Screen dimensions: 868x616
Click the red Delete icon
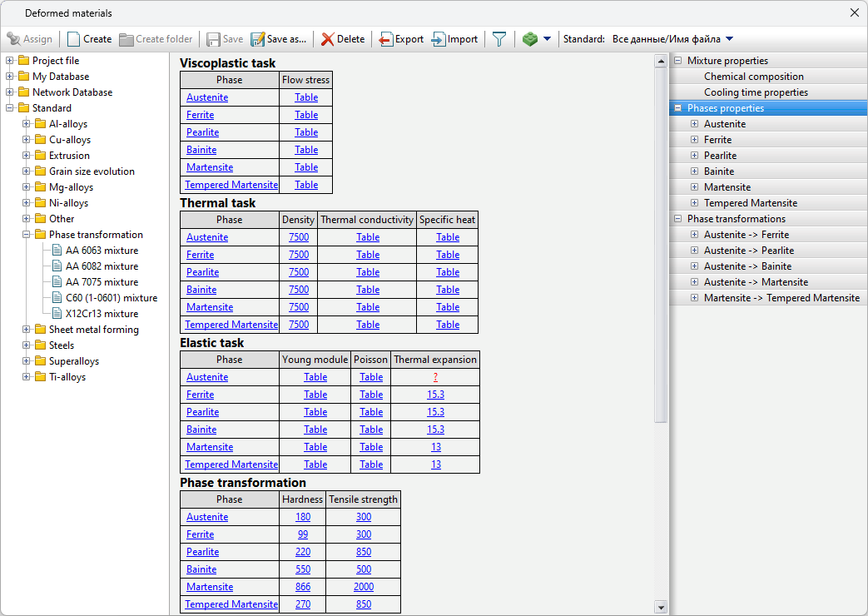(x=328, y=39)
